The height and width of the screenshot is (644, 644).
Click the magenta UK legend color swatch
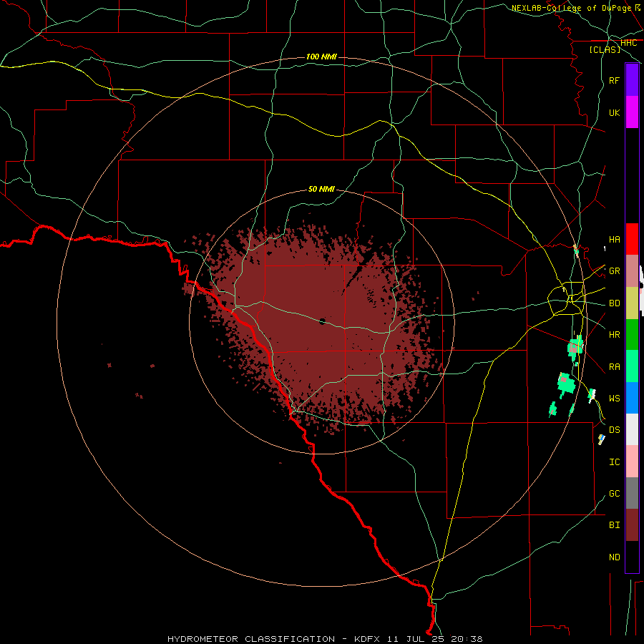[x=632, y=112]
